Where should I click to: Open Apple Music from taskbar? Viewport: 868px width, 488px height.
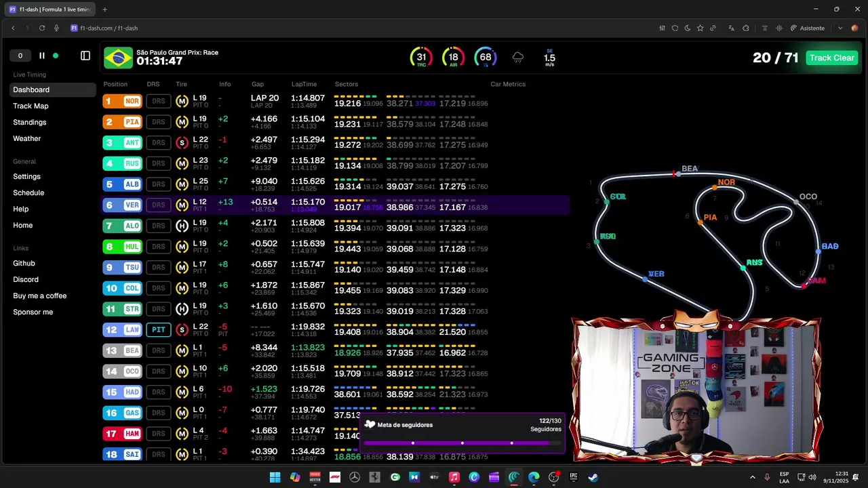[x=454, y=477]
